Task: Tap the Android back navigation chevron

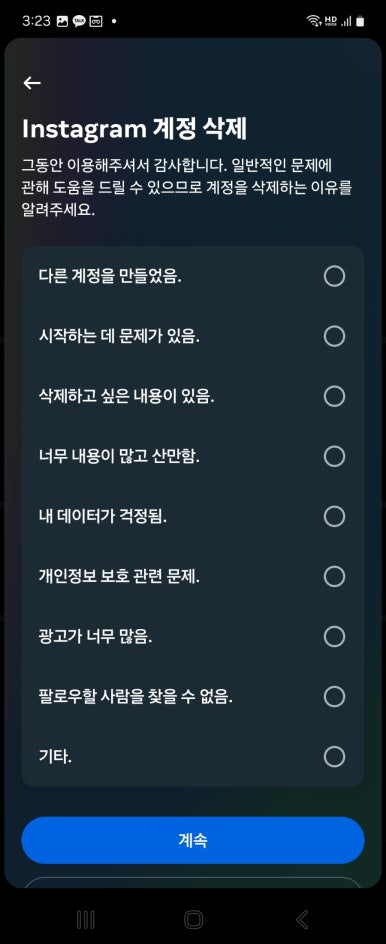Action: [302, 919]
